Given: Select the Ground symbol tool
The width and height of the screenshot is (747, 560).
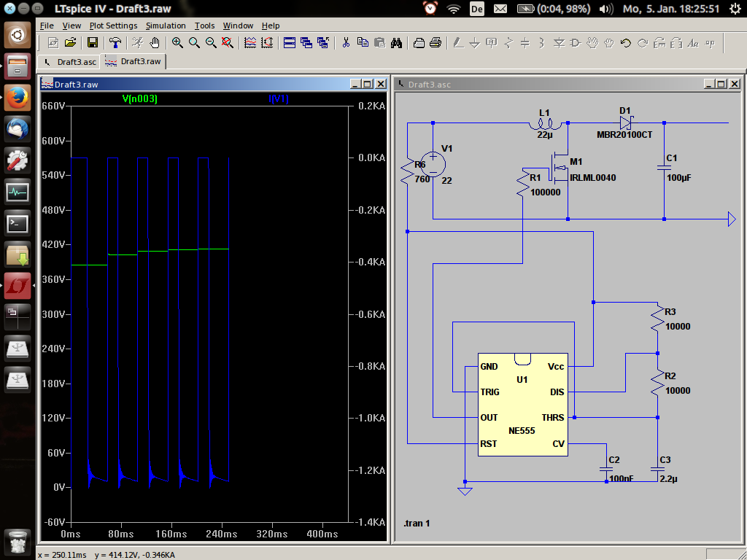Looking at the screenshot, I should tap(474, 43).
